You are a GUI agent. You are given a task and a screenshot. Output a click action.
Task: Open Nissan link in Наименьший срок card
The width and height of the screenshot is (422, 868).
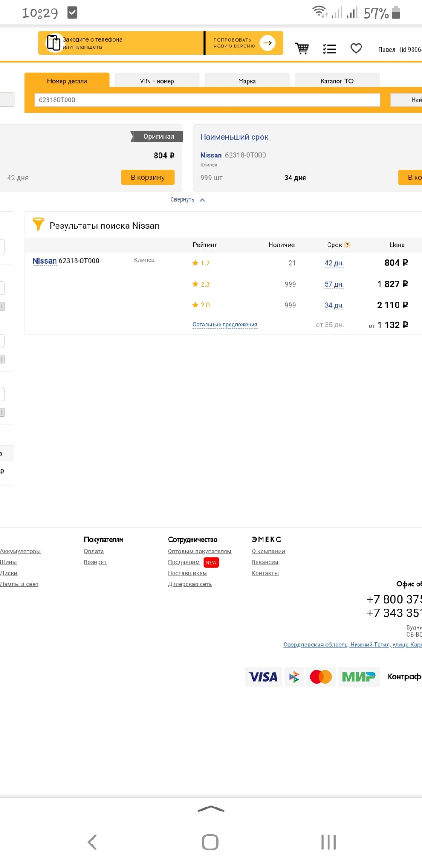point(211,155)
